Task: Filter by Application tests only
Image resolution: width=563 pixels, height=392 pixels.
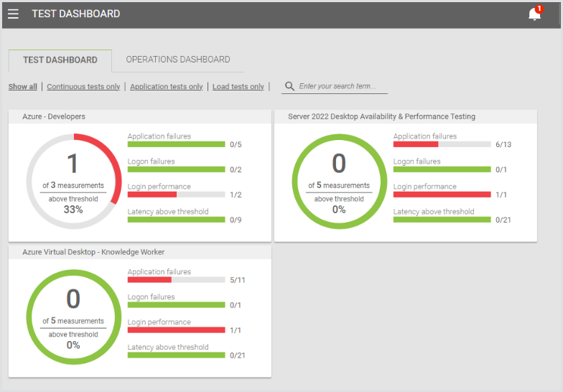Action: 167,87
